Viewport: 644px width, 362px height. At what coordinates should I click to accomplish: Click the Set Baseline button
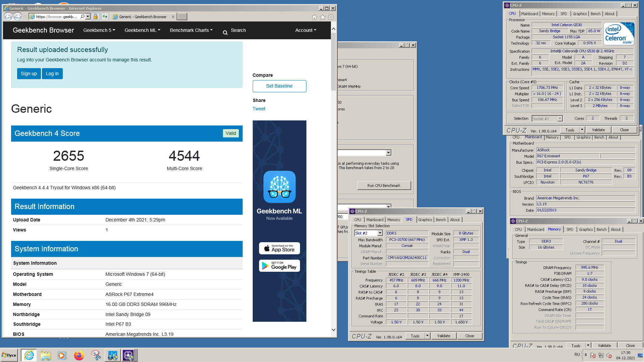coord(279,86)
